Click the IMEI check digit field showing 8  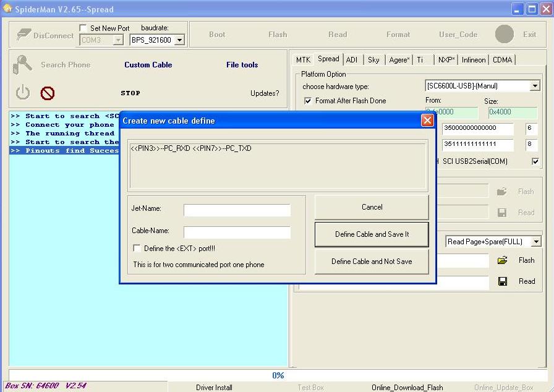click(531, 145)
